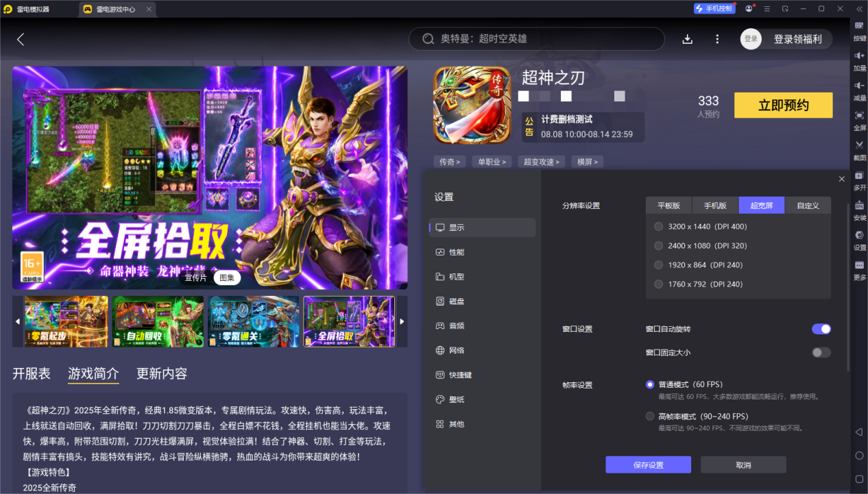Click the Android home circle button
This screenshot has height=494, width=868.
pos(859,455)
